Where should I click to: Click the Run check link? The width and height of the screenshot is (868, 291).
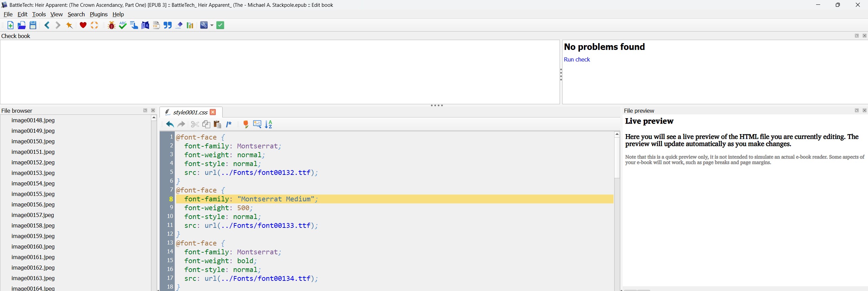click(577, 59)
